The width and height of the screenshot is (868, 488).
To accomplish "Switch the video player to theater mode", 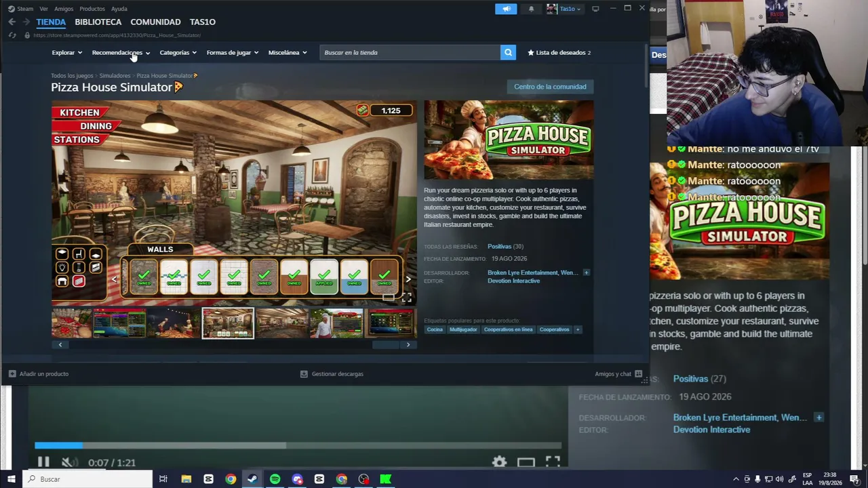I will pyautogui.click(x=526, y=462).
